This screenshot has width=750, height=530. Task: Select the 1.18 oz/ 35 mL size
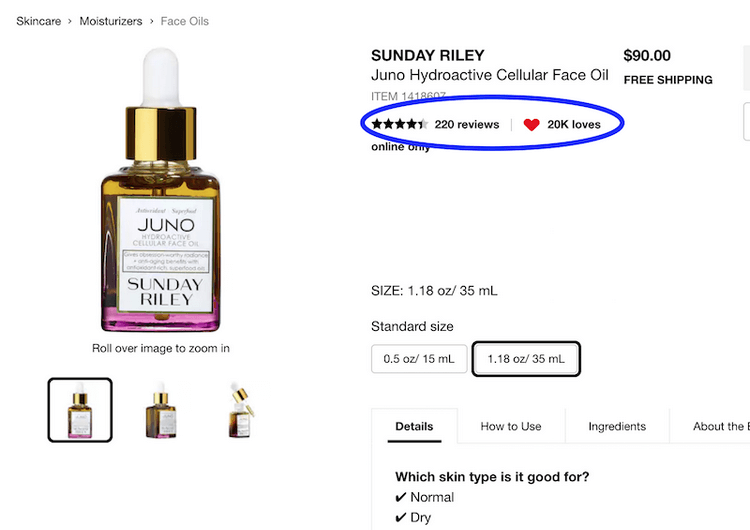point(526,358)
